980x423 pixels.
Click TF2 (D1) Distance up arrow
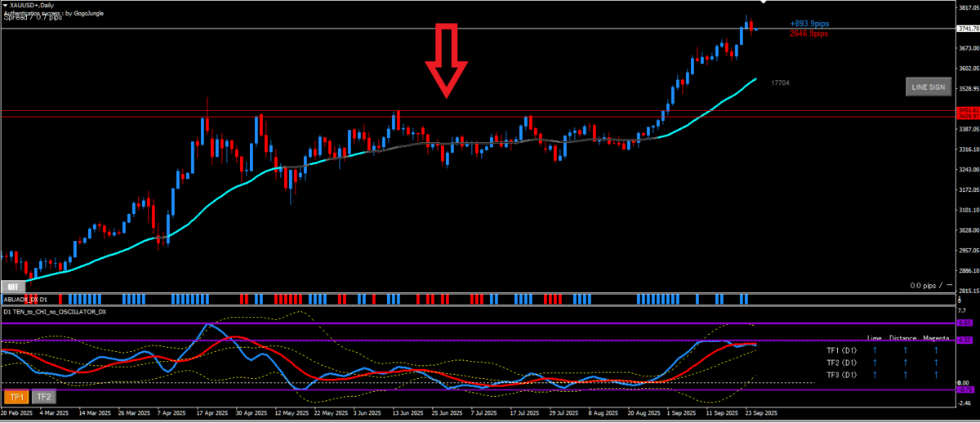[x=905, y=362]
